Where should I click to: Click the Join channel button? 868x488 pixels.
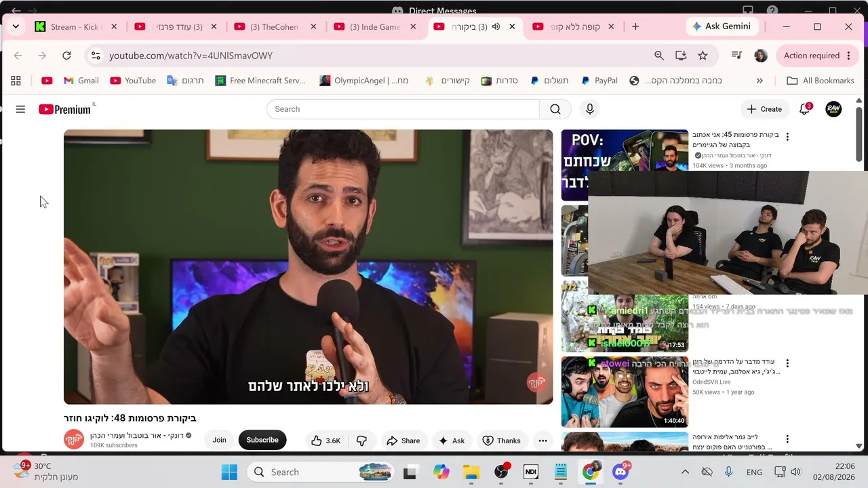219,440
